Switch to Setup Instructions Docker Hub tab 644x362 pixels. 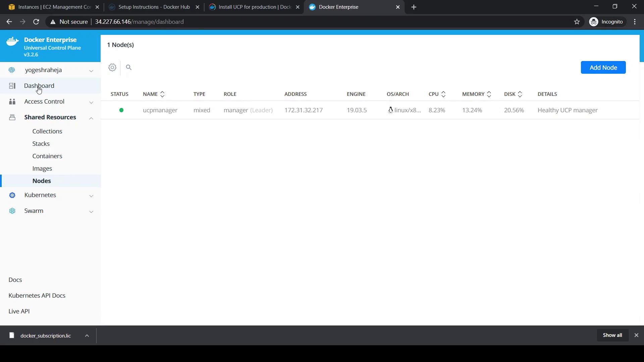click(x=154, y=7)
